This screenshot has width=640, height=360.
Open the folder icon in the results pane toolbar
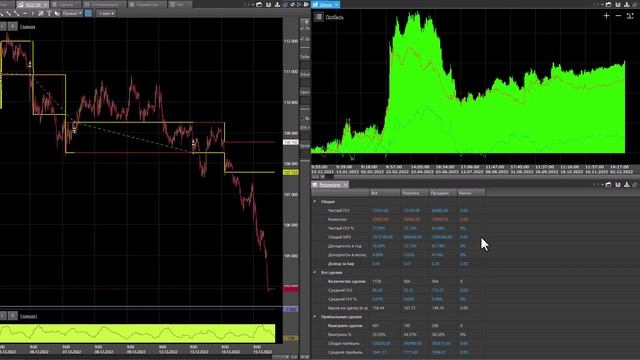pos(609,184)
